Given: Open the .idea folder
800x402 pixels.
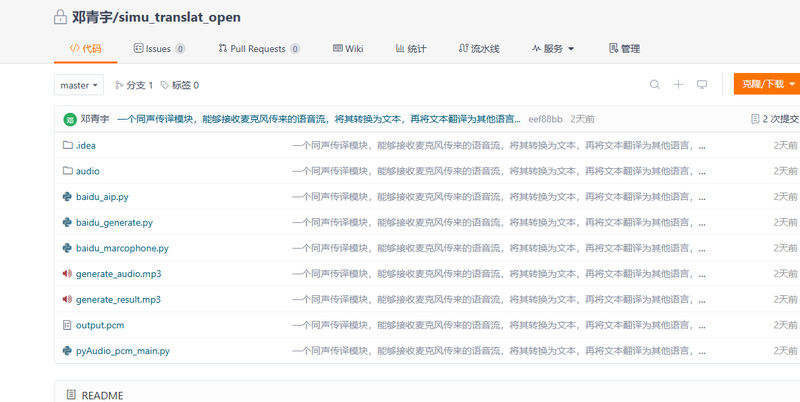Looking at the screenshot, I should [x=86, y=145].
